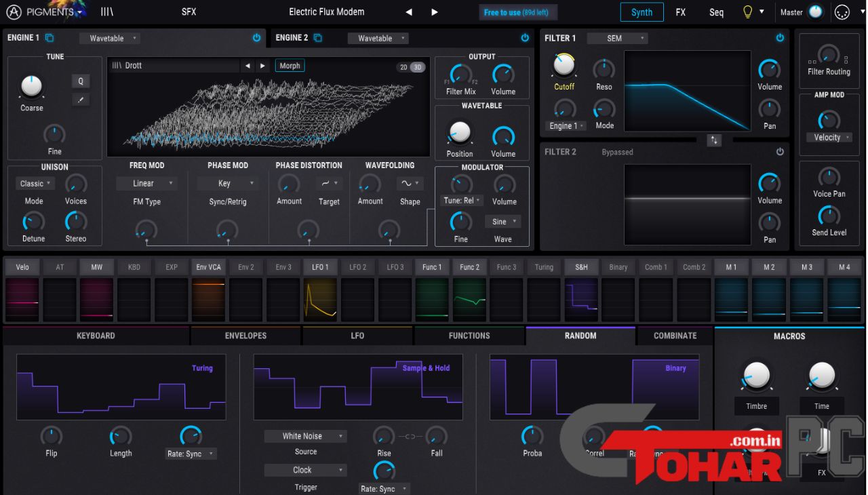Image resolution: width=868 pixels, height=495 pixels.
Task: Copy Engine 1 settings icon
Action: click(x=50, y=38)
